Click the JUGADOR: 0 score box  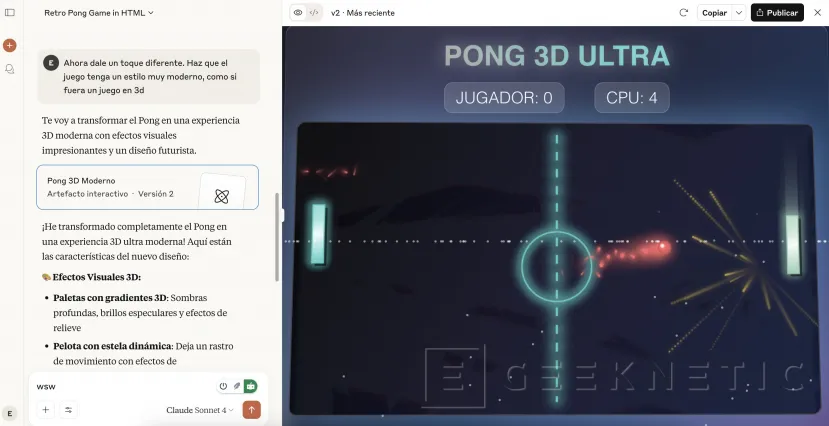pos(504,98)
